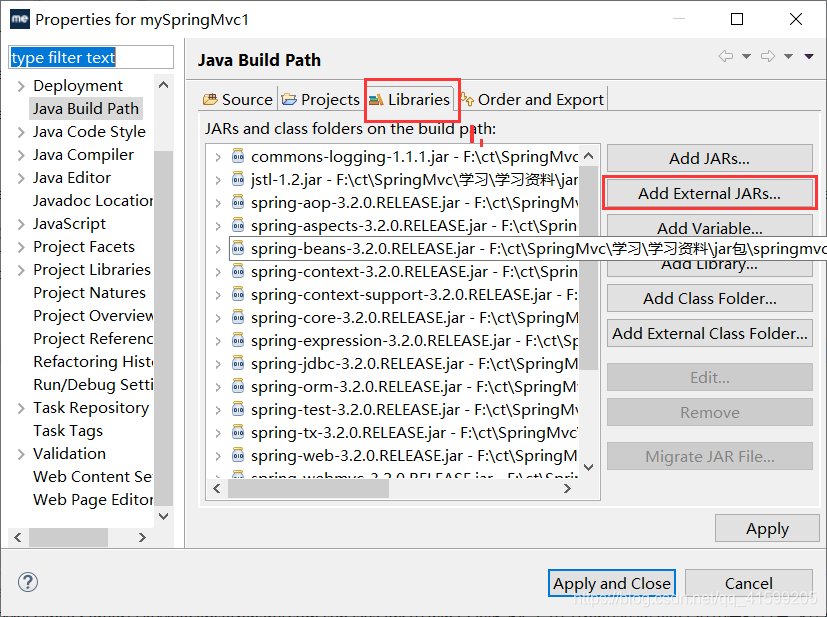Open back history dropdown arrow
Viewport: 827px width, 617px height.
[746, 56]
